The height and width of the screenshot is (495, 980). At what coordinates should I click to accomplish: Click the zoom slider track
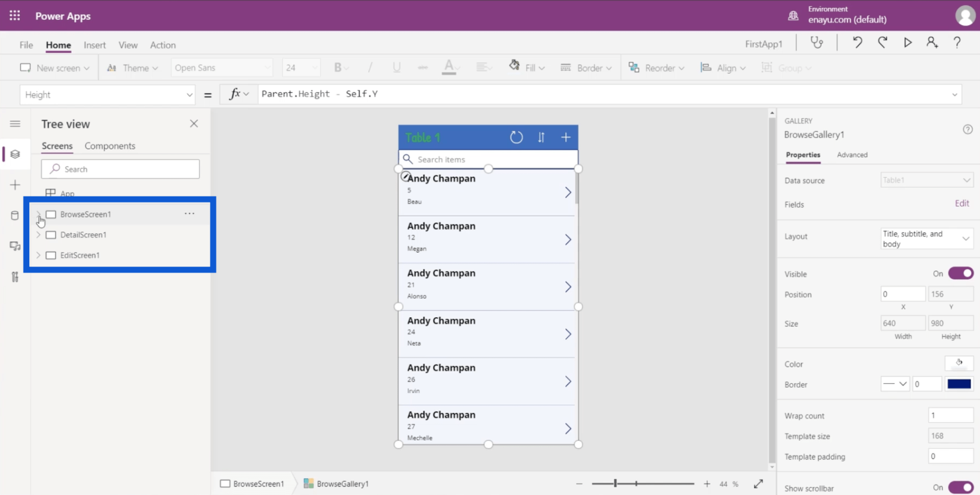click(643, 484)
